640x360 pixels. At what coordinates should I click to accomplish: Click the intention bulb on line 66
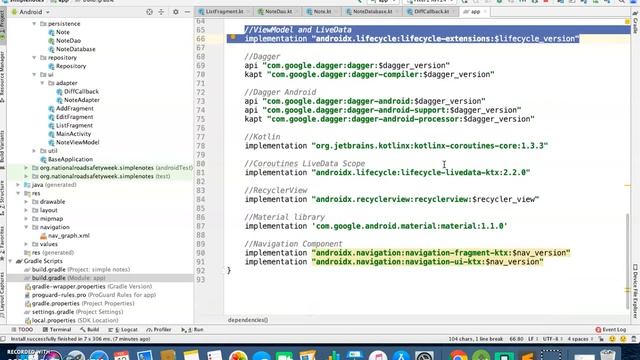click(233, 37)
